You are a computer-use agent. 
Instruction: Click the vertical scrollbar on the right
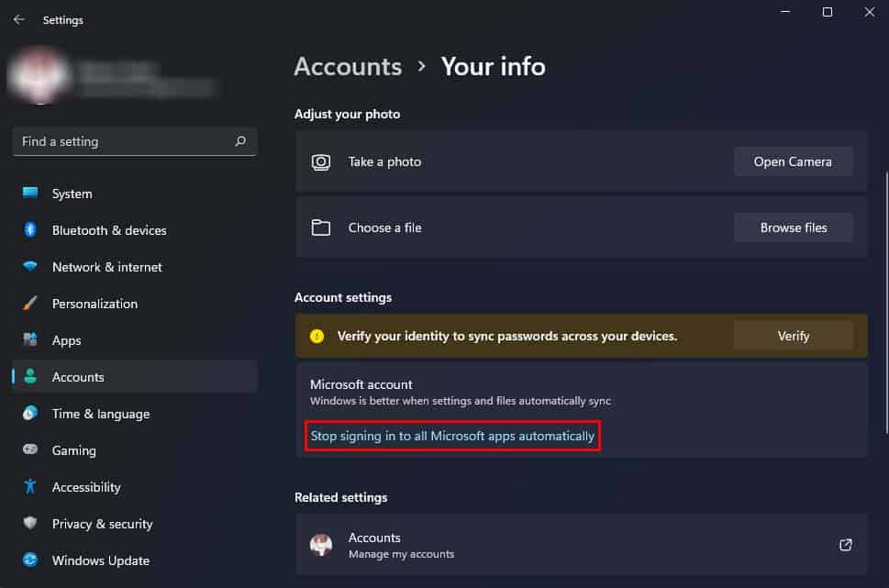pos(885,304)
